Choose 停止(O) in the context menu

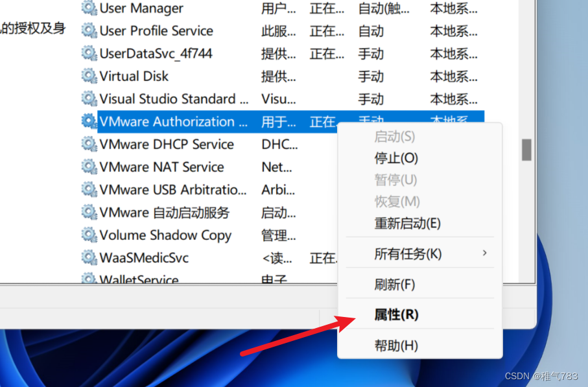pos(396,158)
